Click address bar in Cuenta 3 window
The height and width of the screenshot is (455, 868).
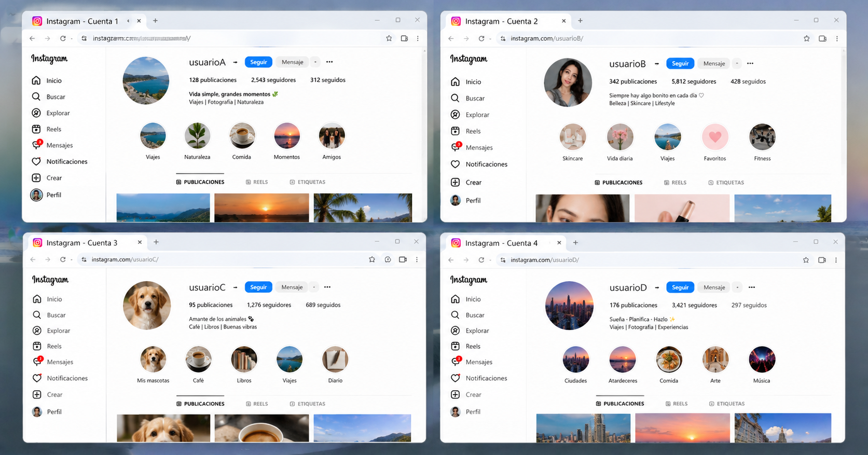pos(223,259)
